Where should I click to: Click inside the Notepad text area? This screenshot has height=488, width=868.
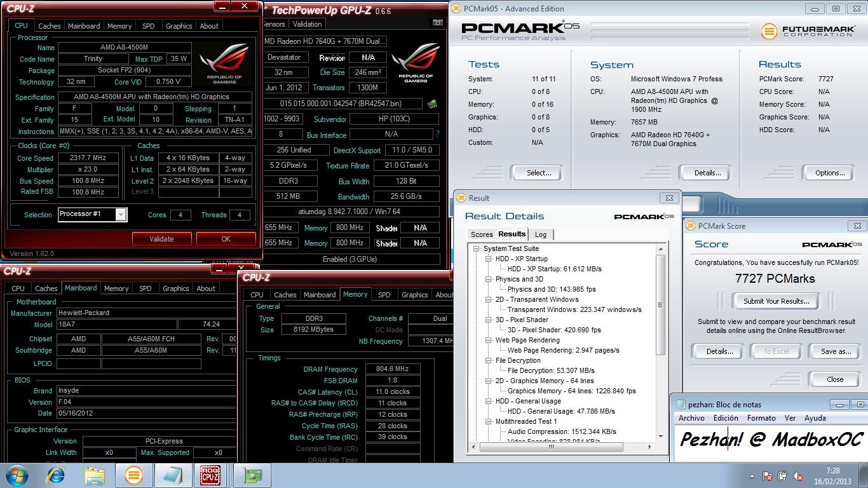click(x=771, y=444)
